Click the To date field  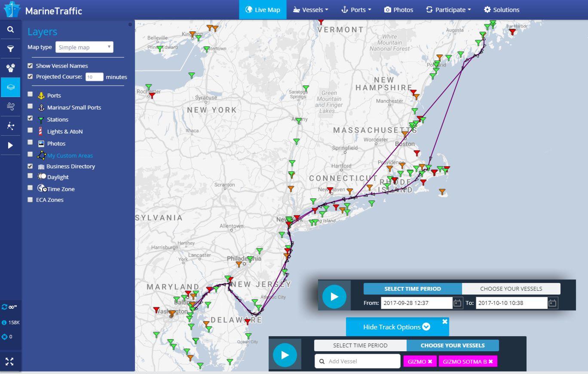(511, 303)
